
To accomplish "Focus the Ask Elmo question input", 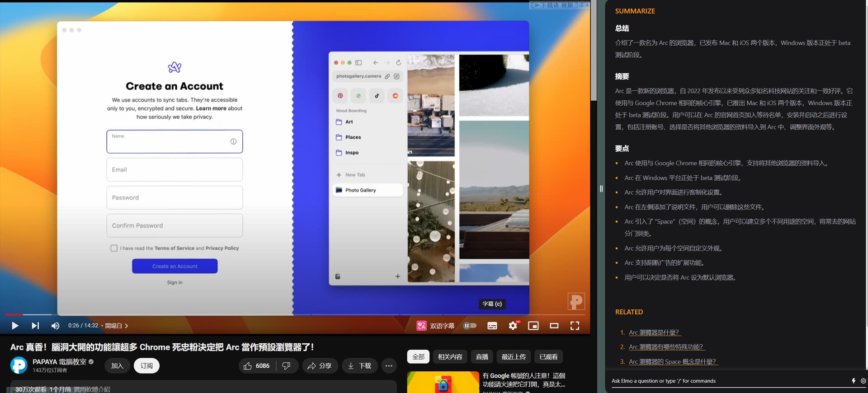I will tap(728, 381).
